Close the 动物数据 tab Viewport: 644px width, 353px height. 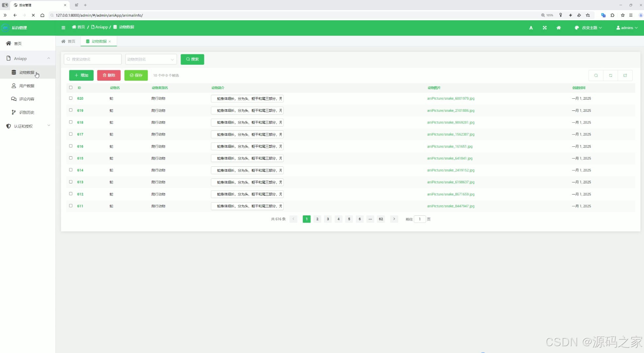click(x=110, y=42)
